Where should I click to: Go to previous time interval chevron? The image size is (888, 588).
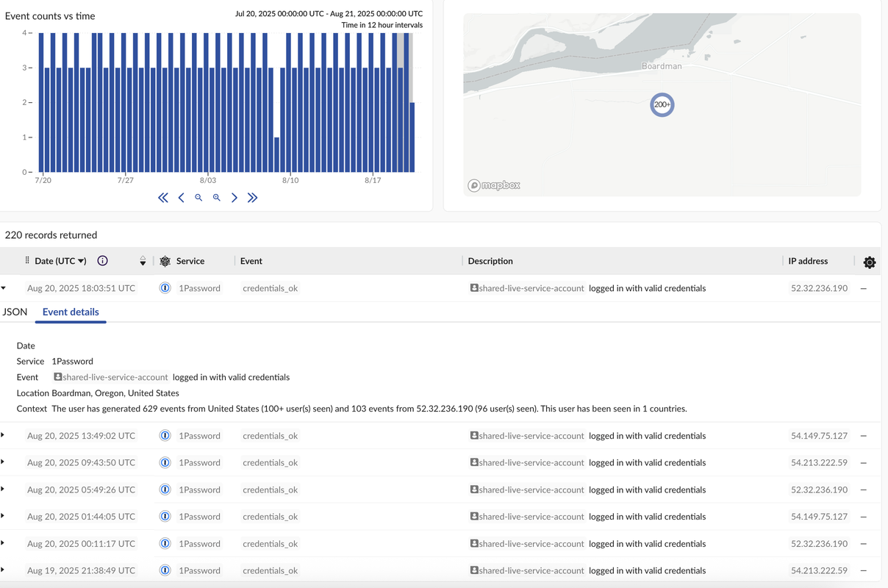181,198
